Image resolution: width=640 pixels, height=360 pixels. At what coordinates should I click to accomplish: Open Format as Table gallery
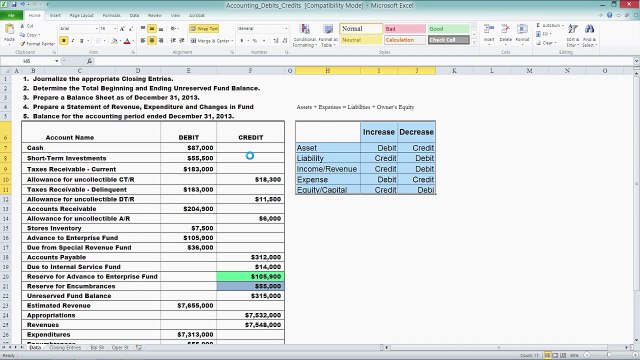(x=328, y=36)
